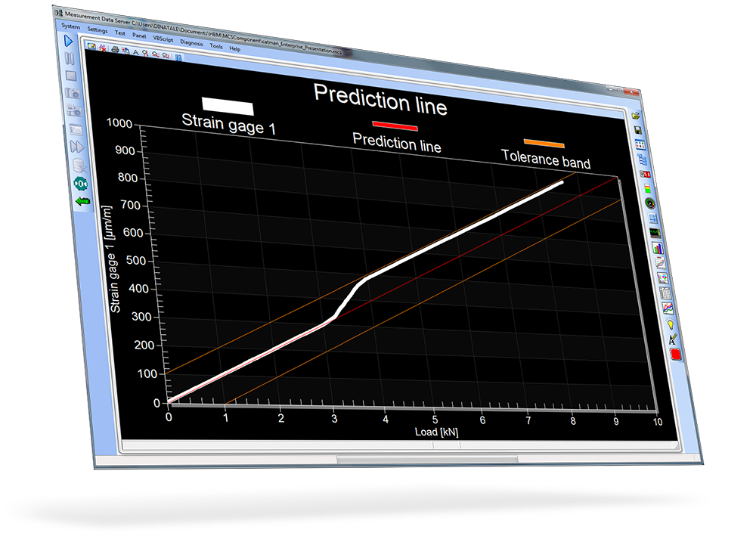Click the yellow light bulb icon
The height and width of the screenshot is (536, 756).
coord(669,324)
